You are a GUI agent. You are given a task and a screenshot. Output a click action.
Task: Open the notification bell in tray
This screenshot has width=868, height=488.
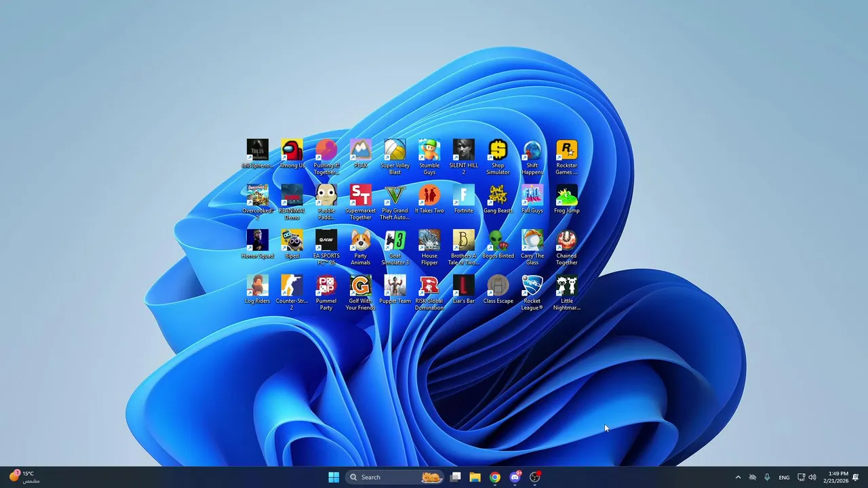point(856,477)
